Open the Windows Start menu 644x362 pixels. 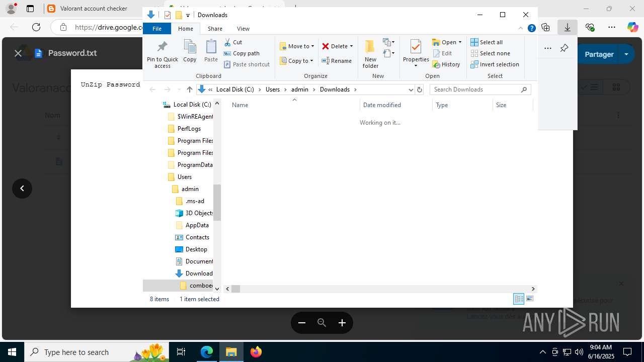click(12, 352)
